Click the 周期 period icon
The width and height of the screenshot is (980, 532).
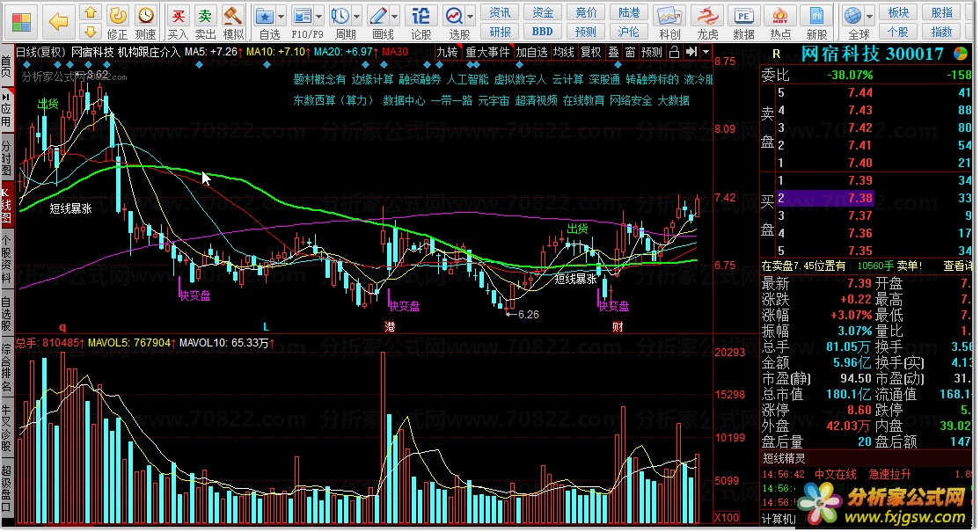(340, 16)
